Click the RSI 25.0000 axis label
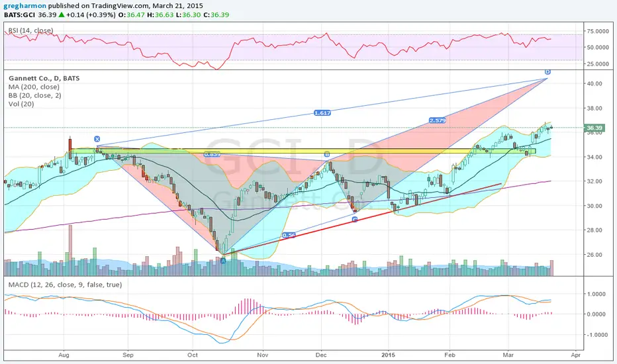The height and width of the screenshot is (364, 617). [x=598, y=64]
